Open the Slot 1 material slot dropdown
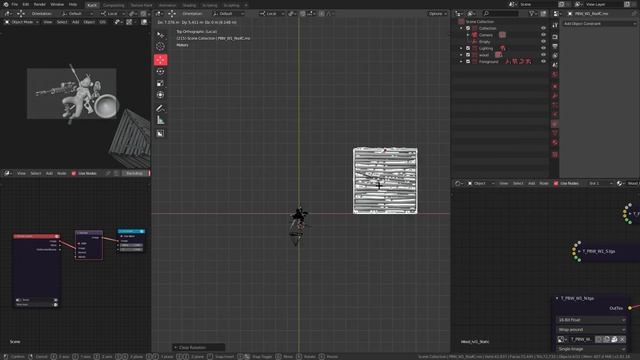 [600, 184]
